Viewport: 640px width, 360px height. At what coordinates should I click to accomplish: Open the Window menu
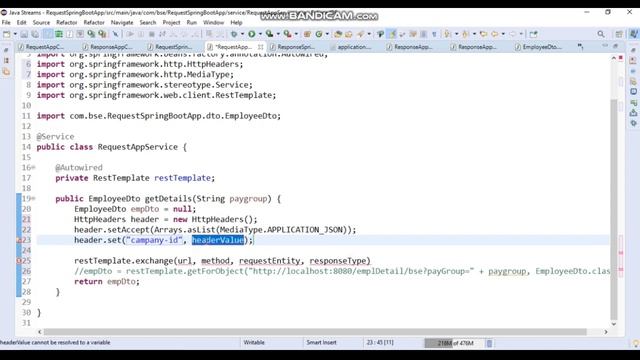[213, 22]
